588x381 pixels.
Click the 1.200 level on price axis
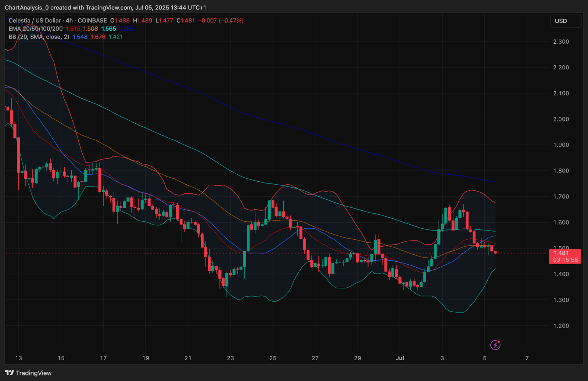tap(561, 326)
